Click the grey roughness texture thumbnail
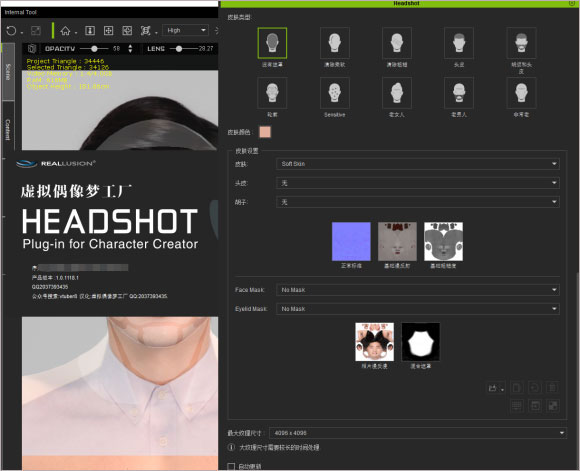 coord(443,242)
